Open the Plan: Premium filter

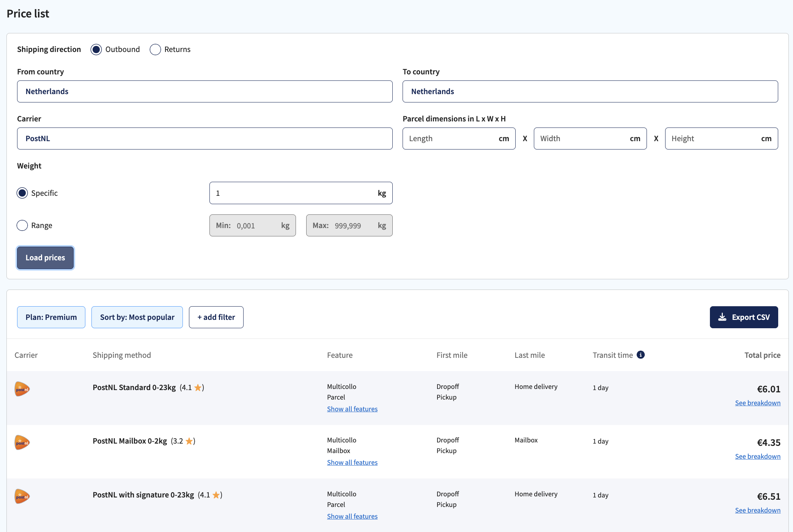(51, 317)
